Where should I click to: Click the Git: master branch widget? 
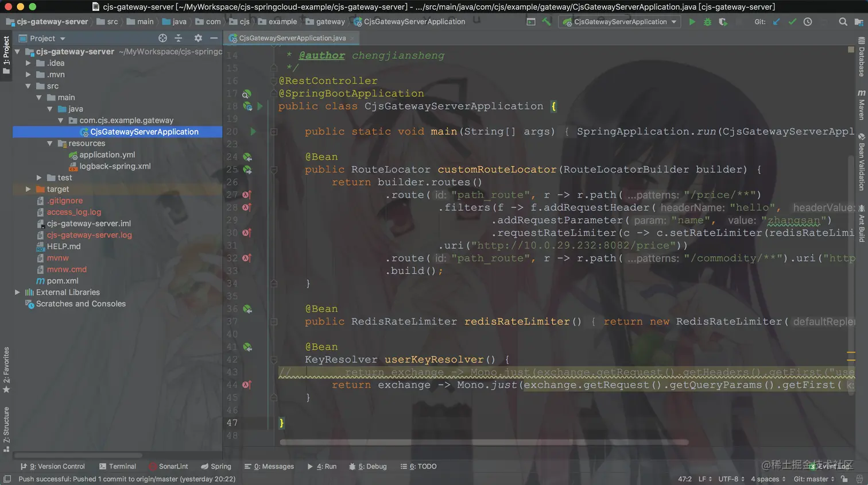(x=814, y=479)
